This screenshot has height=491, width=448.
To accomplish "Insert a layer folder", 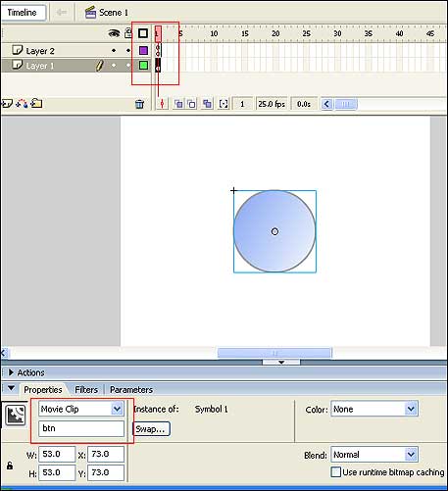I will [x=36, y=104].
